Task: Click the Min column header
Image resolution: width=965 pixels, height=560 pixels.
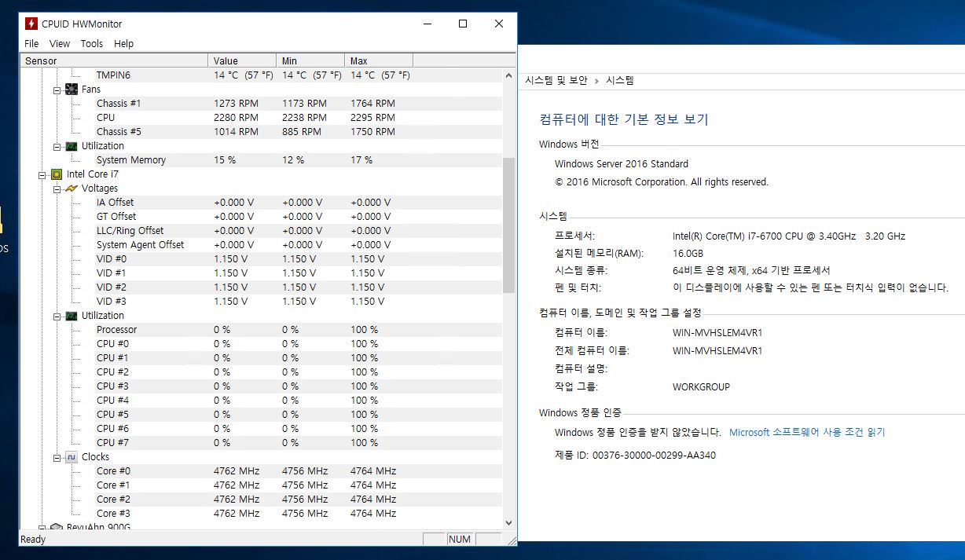Action: pos(311,60)
